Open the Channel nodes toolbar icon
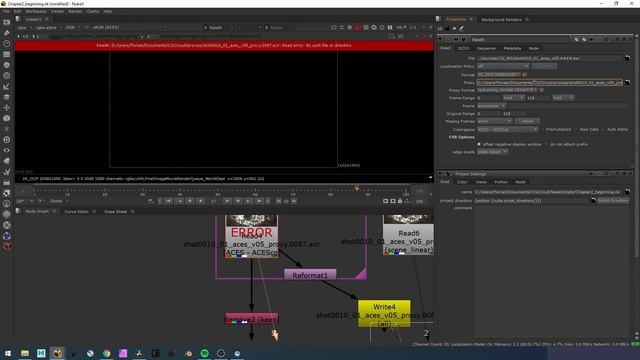640x360 pixels. (x=7, y=54)
